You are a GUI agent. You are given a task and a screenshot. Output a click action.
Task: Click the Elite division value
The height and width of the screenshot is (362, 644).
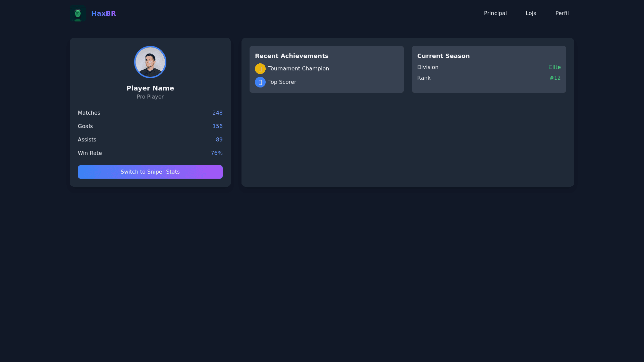(x=554, y=67)
